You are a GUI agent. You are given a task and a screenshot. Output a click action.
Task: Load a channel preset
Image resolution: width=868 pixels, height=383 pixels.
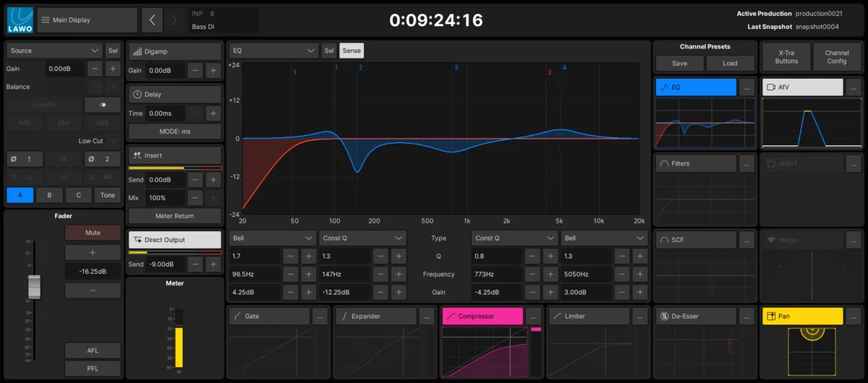(x=731, y=63)
